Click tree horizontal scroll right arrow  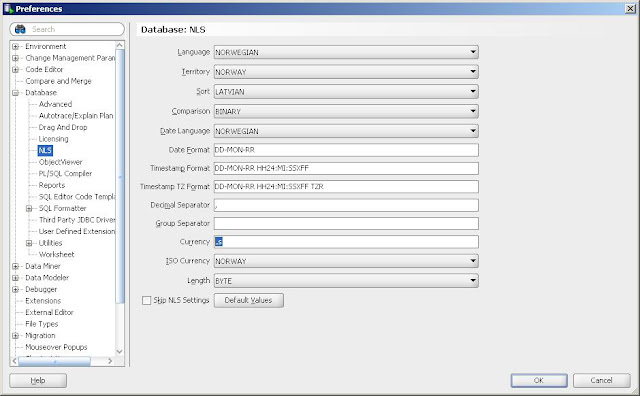[x=110, y=361]
